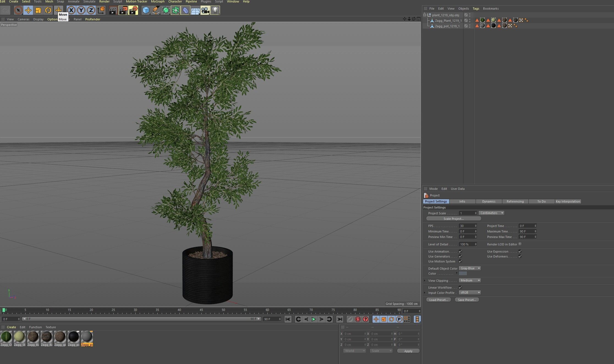
Task: Click timeline marker at frame 45
Action: pyautogui.click(x=201, y=310)
